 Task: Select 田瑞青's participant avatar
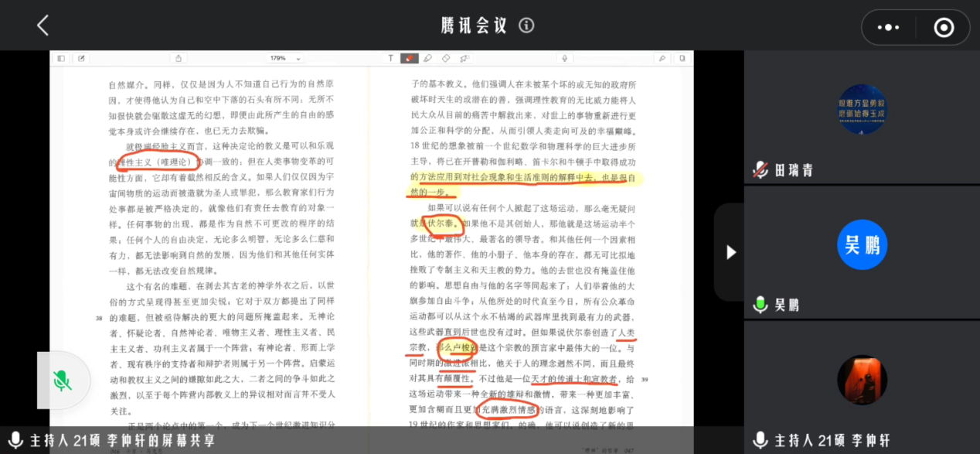pos(862,110)
